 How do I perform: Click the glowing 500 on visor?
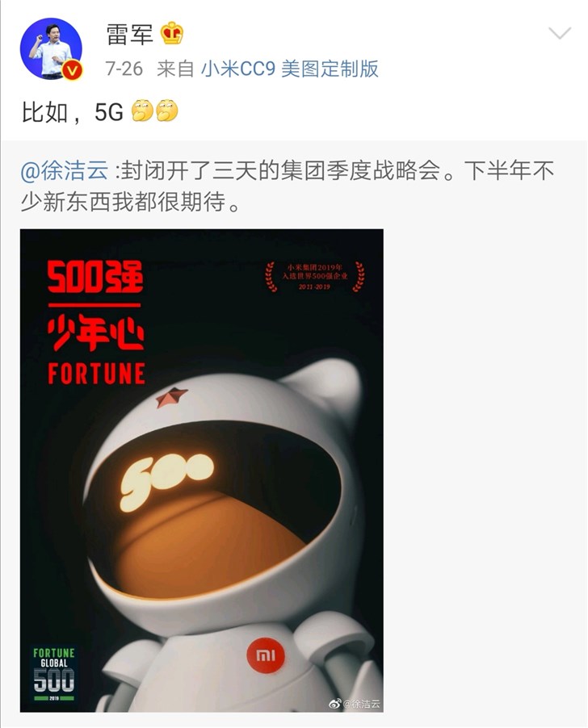pos(166,482)
